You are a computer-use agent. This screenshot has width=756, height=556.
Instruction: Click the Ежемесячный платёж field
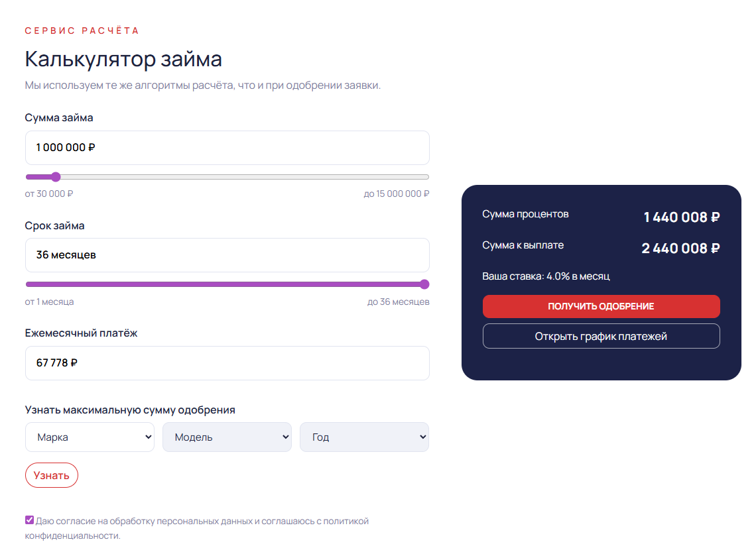[227, 363]
